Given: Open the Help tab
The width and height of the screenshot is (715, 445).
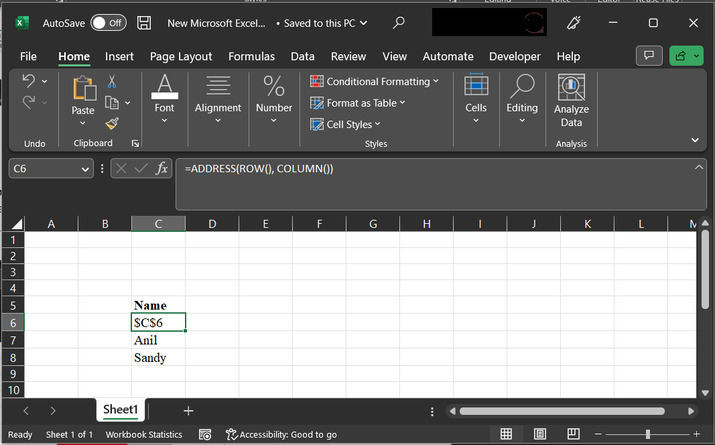Looking at the screenshot, I should click(568, 57).
